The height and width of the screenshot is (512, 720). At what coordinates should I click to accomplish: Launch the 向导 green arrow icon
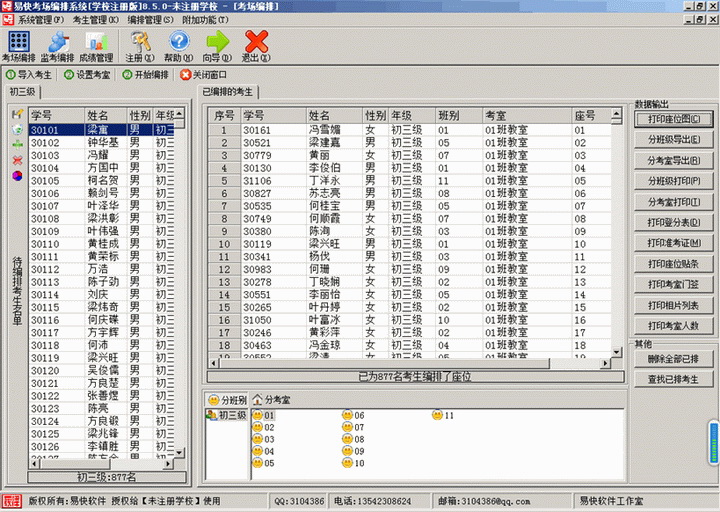[x=218, y=46]
